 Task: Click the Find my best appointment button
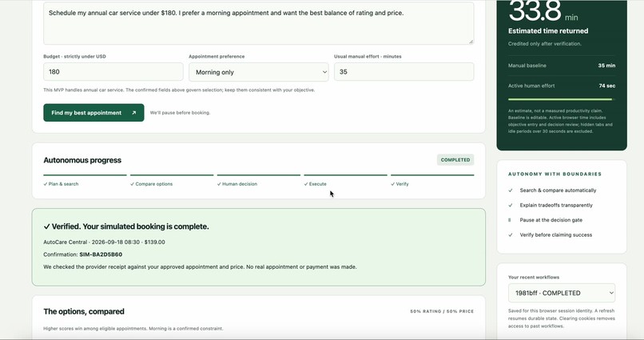coord(93,113)
